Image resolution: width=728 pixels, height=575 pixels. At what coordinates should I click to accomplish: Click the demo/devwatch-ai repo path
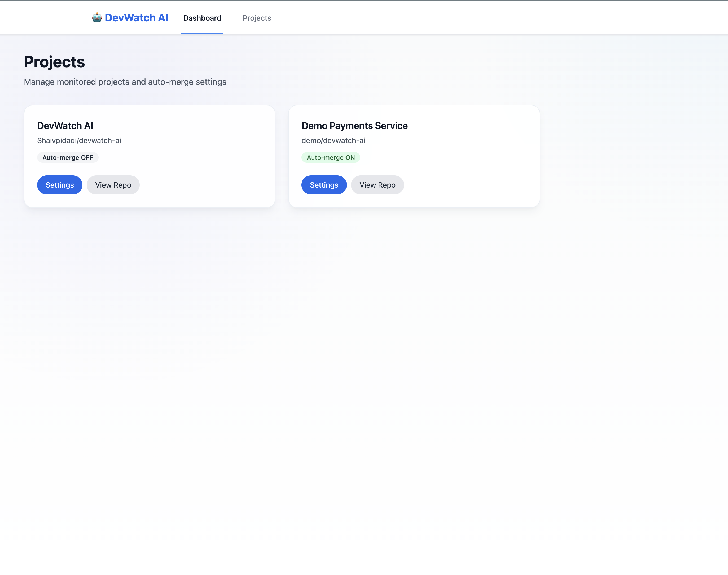pos(333,141)
